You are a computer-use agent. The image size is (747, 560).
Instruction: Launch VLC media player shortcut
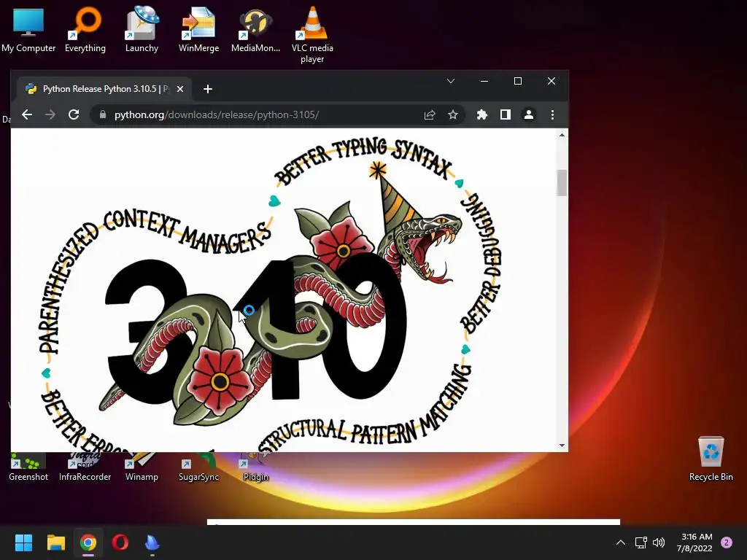coord(312,35)
